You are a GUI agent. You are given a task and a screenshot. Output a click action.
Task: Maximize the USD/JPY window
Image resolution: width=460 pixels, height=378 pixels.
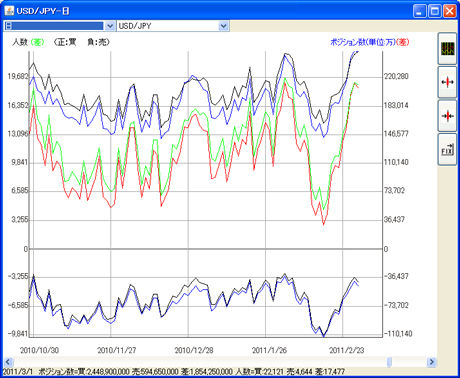435,11
